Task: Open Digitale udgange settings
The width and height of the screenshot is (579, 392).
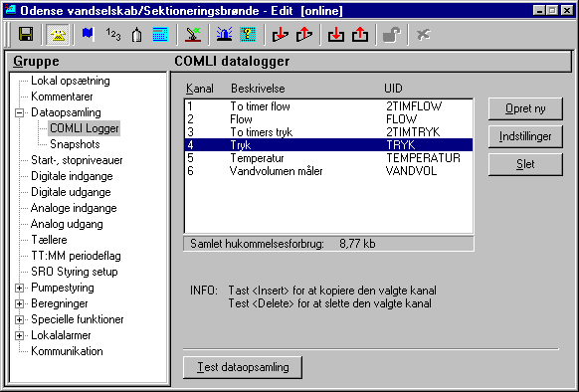Action: pos(71,192)
